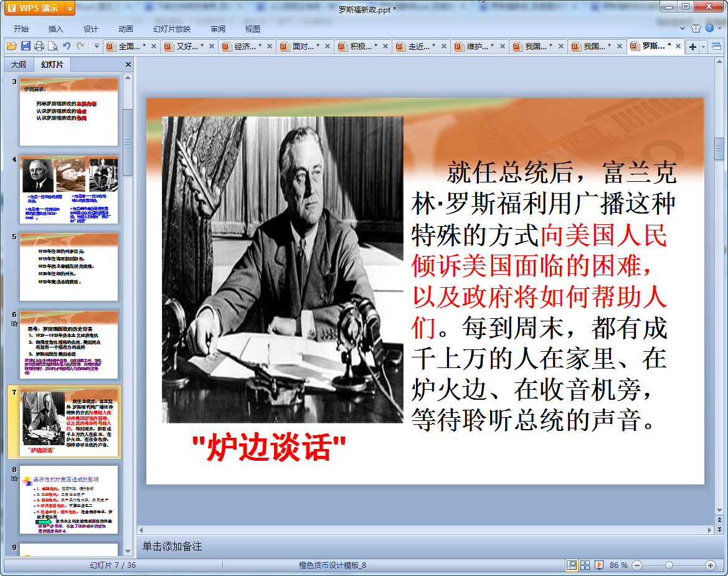The width and height of the screenshot is (728, 576).
Task: Click the Open folder icon in toolbar
Action: (x=12, y=46)
